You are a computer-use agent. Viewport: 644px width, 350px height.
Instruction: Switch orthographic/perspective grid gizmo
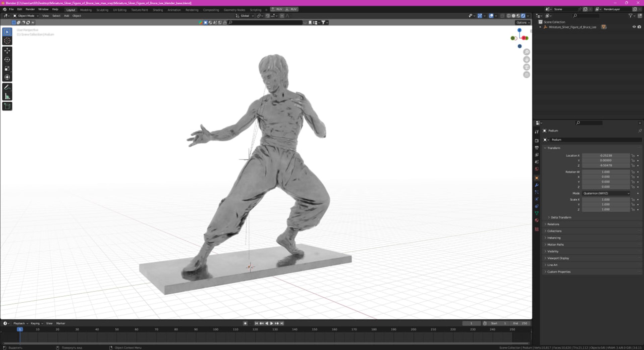coord(527,75)
